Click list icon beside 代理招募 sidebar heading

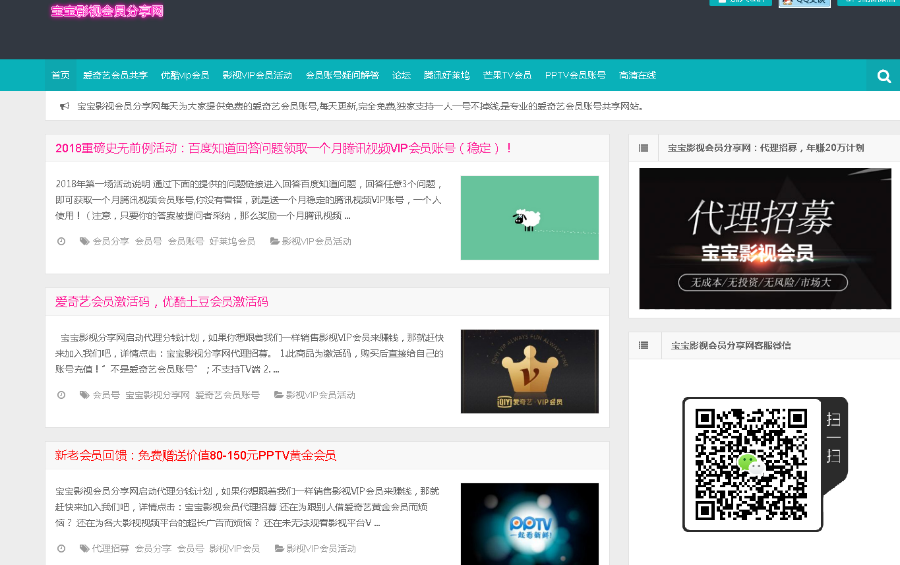tap(643, 148)
